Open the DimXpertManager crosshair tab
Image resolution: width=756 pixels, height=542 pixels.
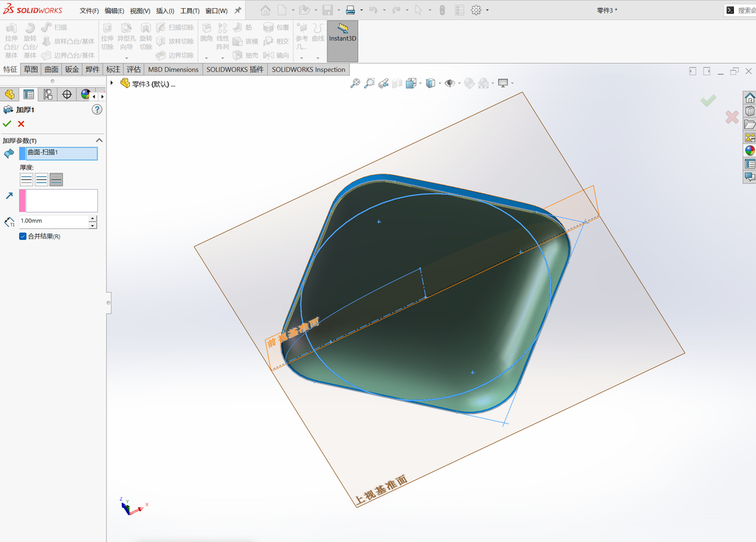click(x=67, y=95)
